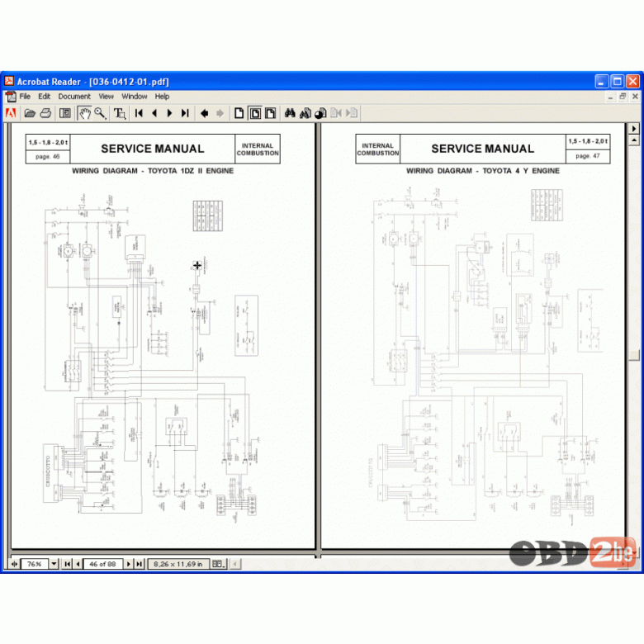Go to next page in toolbar
The image size is (644, 644).
[x=169, y=113]
